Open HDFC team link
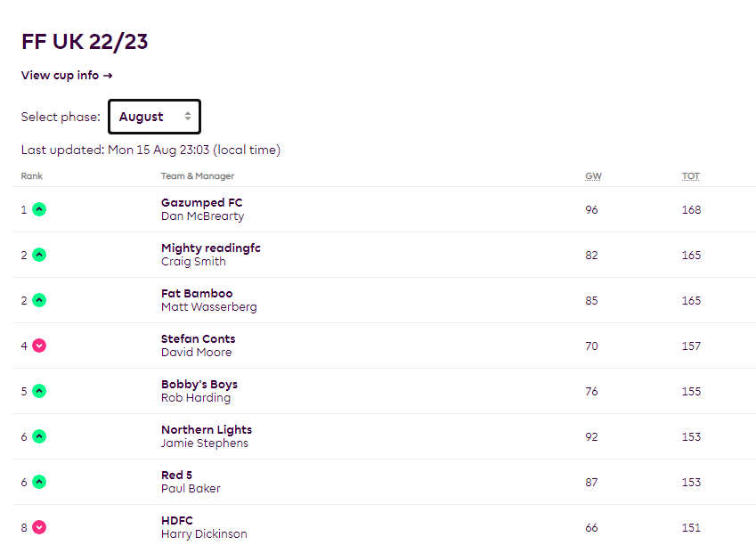 coord(177,521)
